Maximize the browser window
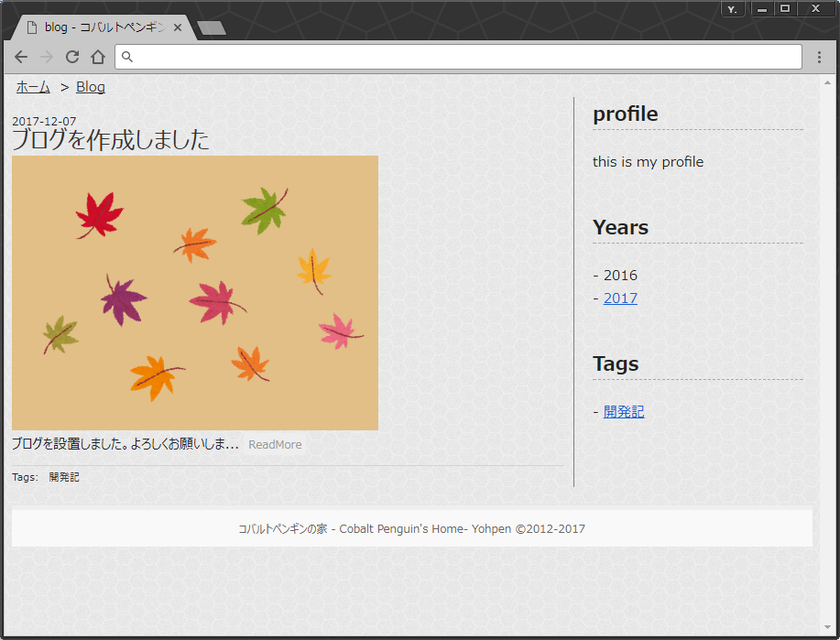Screen dimensions: 840x640 click(785, 8)
